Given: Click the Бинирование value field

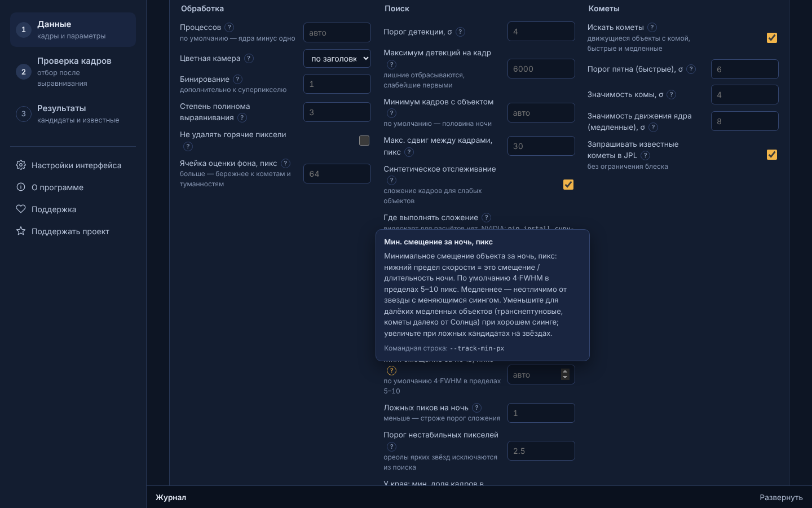Looking at the screenshot, I should tap(337, 84).
